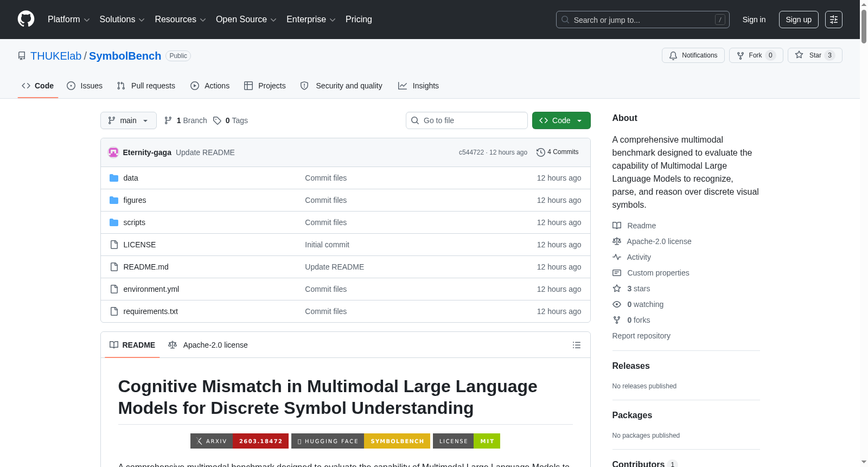
Task: Select the README tab in file viewer
Action: (x=132, y=345)
